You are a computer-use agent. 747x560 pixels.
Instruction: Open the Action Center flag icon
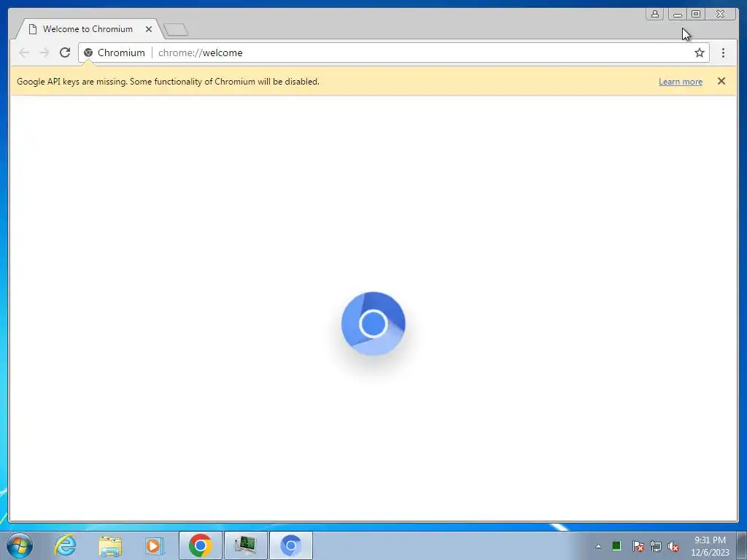[x=638, y=546]
